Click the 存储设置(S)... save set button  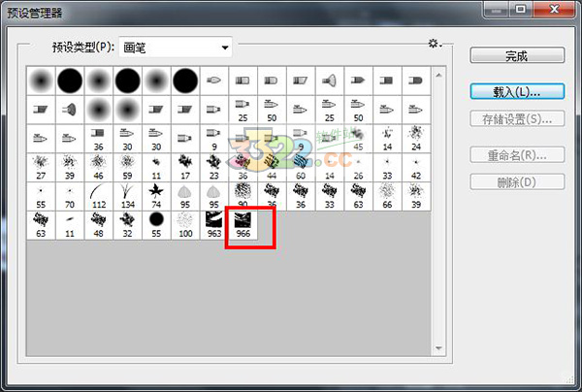(517, 119)
